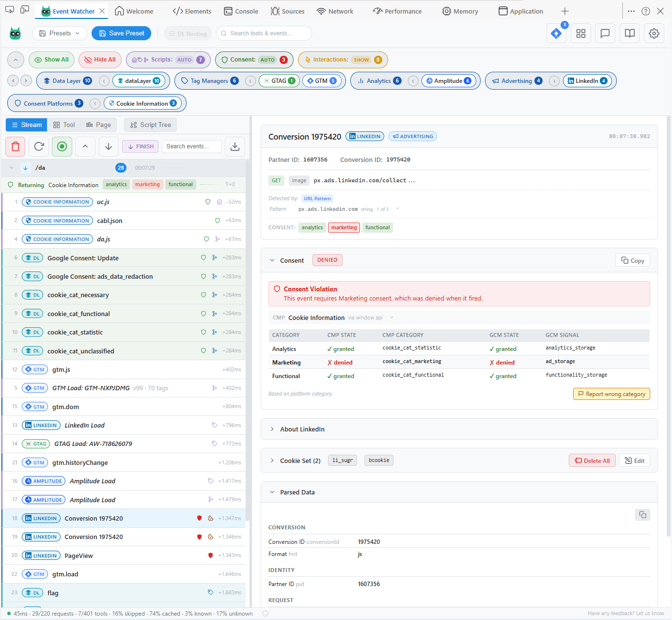Open the Presets dropdown
This screenshot has width=672, height=620.
click(59, 33)
